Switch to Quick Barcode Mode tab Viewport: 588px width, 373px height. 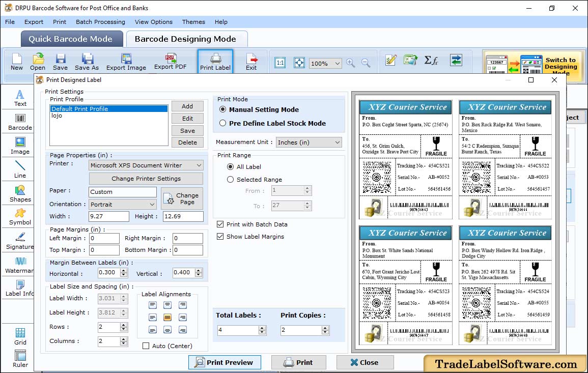click(71, 39)
